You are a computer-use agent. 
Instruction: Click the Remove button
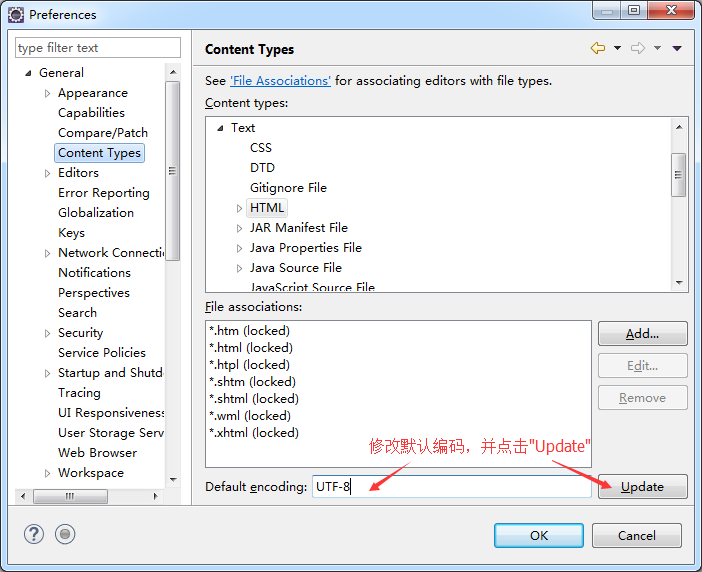pos(642,397)
